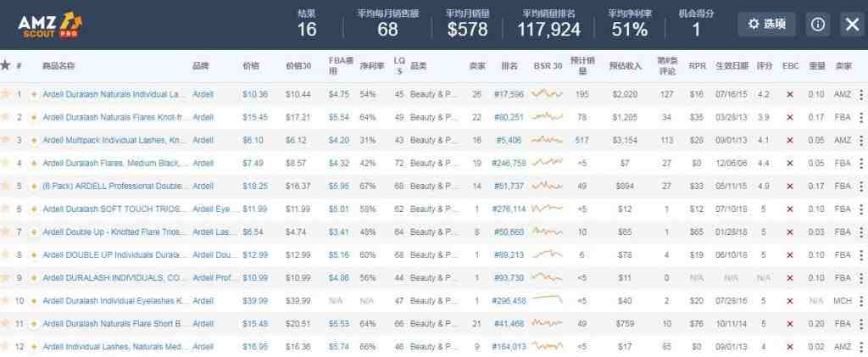Star the row 6 SOFT TOUCH TRIOS product
868x357 pixels.
(x=5, y=209)
